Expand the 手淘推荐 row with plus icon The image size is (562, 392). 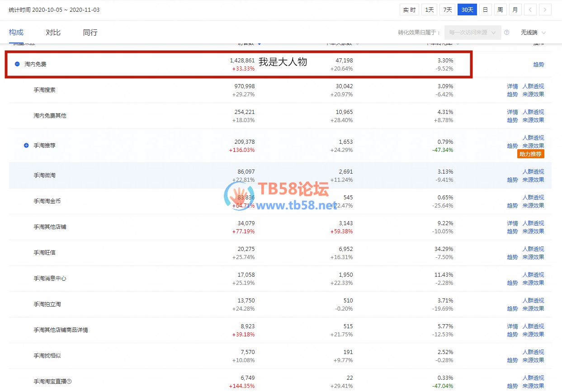click(x=26, y=146)
